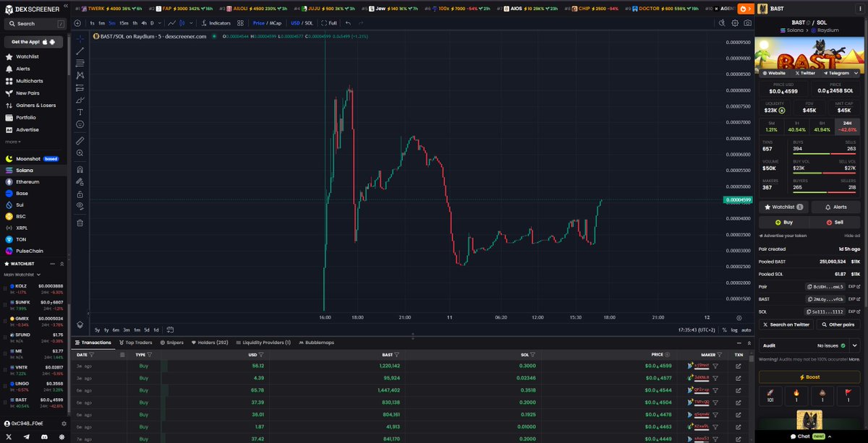Toggle magnet mode on chart
This screenshot has height=443, width=868.
coord(80,170)
